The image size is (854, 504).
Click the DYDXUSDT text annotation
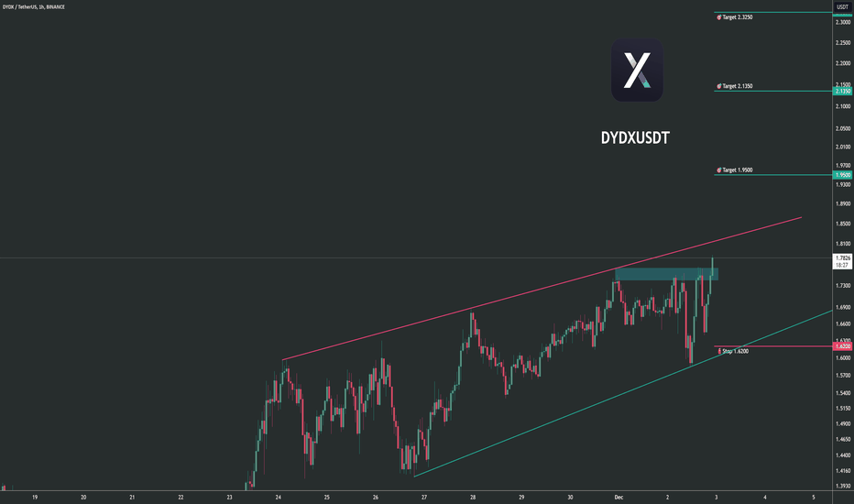pos(635,137)
